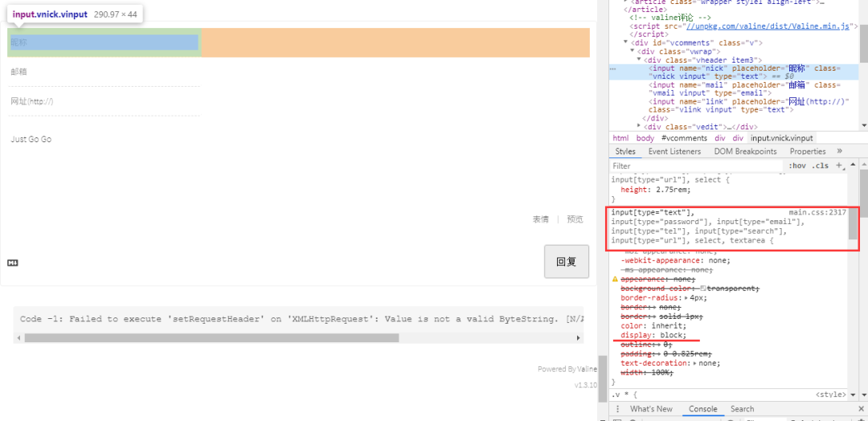Open the drawer's three-dot menu

[x=618, y=409]
